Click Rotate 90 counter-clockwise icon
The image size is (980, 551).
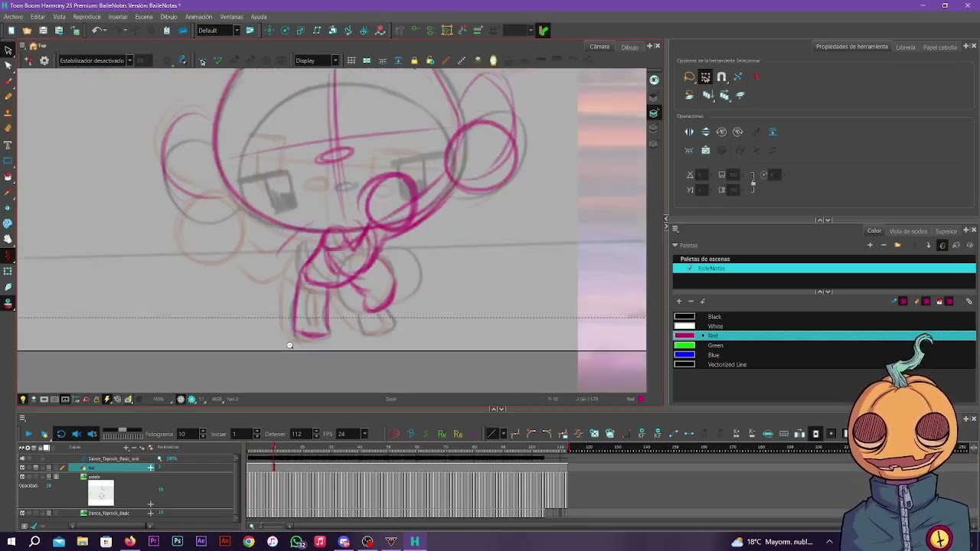(721, 132)
